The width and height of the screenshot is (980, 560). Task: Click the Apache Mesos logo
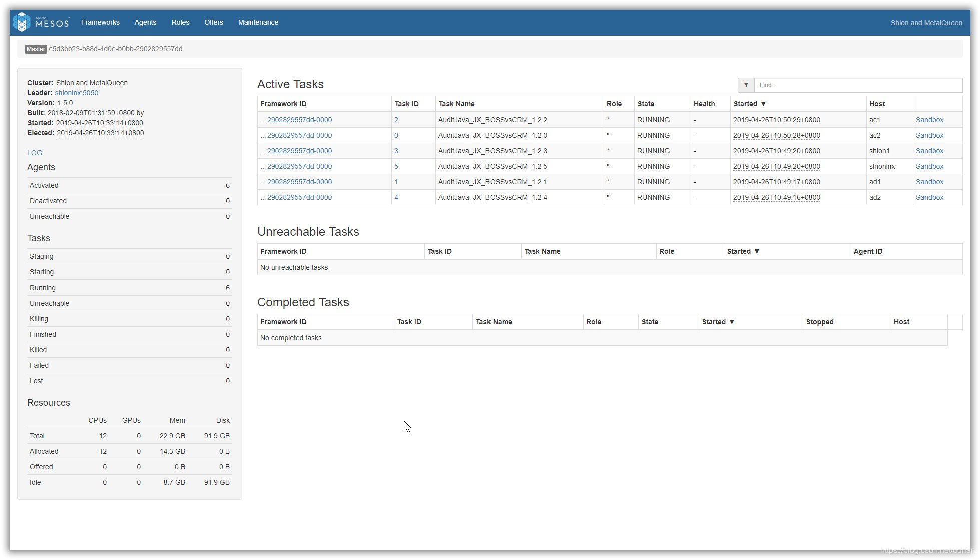pos(41,22)
